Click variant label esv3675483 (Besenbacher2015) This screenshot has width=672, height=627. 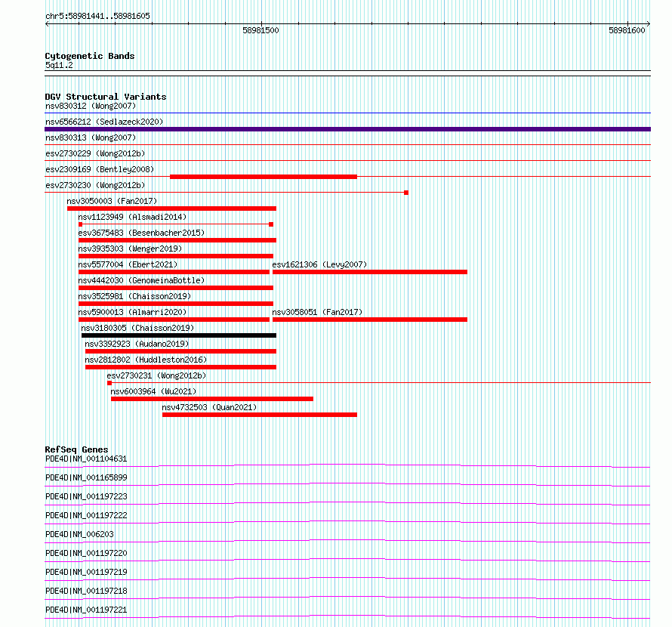pos(141,233)
